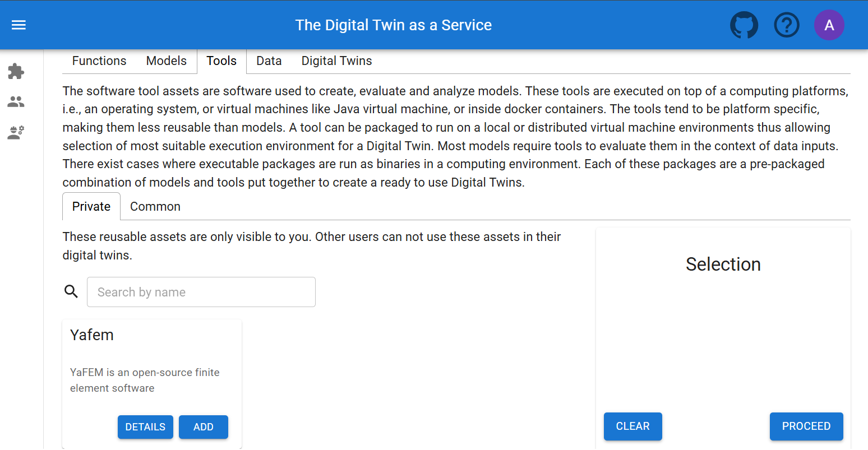Open the Digital Twins tab
Viewport: 868px width, 450px height.
337,61
